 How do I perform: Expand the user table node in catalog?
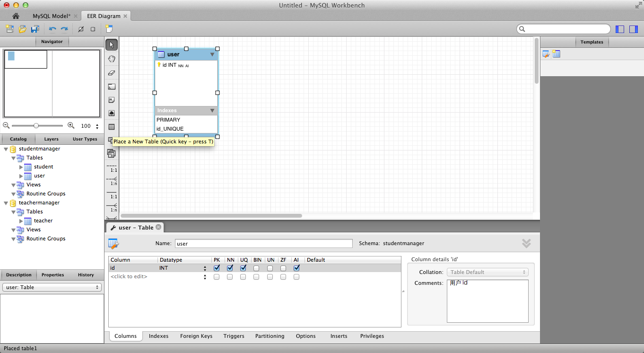[21, 176]
